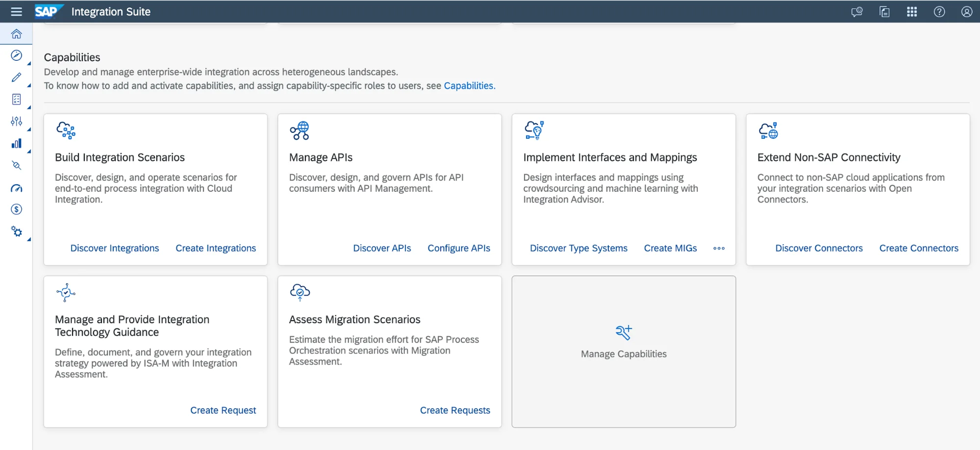Viewport: 980px width, 450px height.
Task: Open the Monetize dollar icon in sidebar
Action: 16,210
